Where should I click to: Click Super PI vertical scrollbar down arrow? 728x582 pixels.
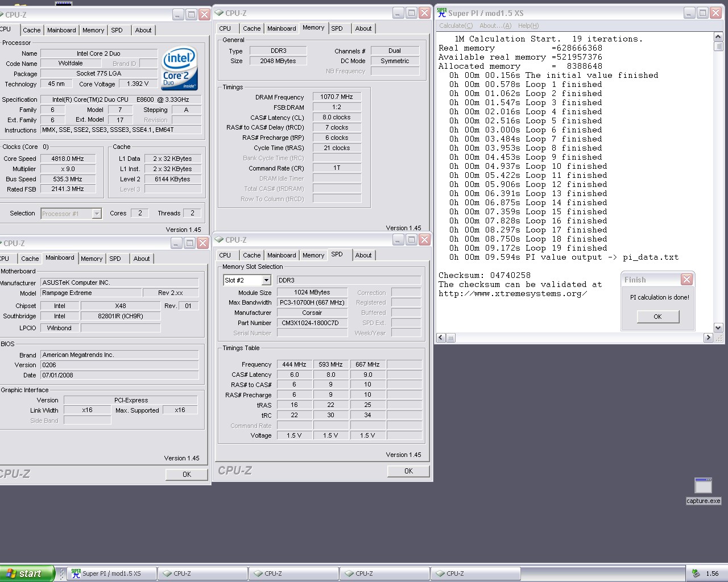coord(718,327)
